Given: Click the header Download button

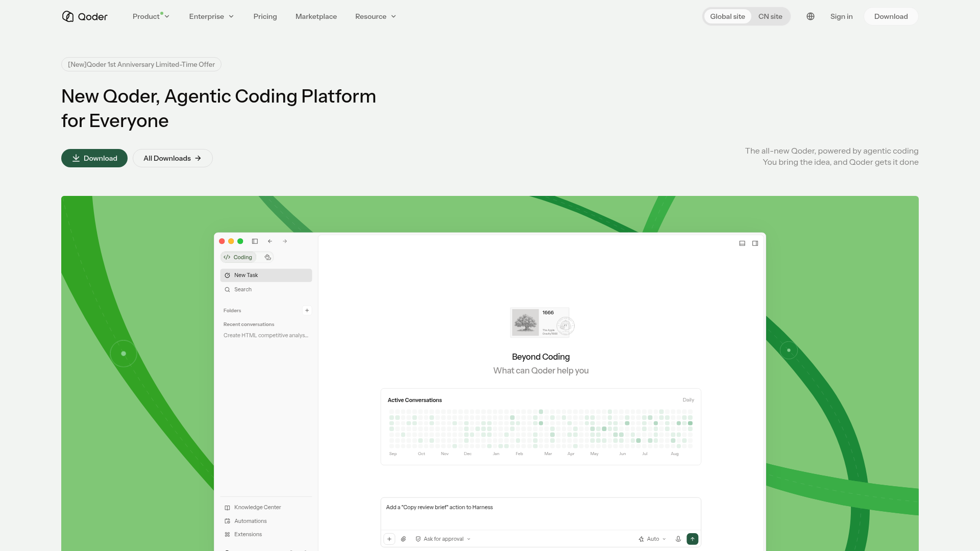Looking at the screenshot, I should coord(891,16).
